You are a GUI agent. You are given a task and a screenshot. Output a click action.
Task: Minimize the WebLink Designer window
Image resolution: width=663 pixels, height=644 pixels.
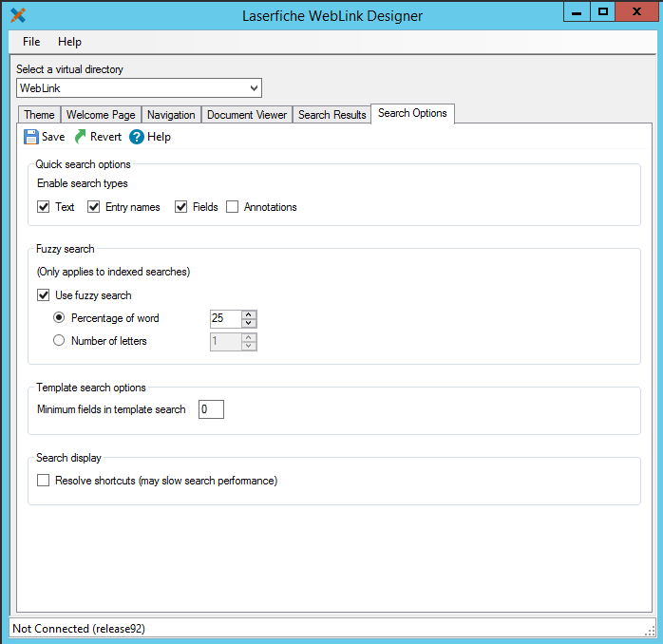pos(577,11)
